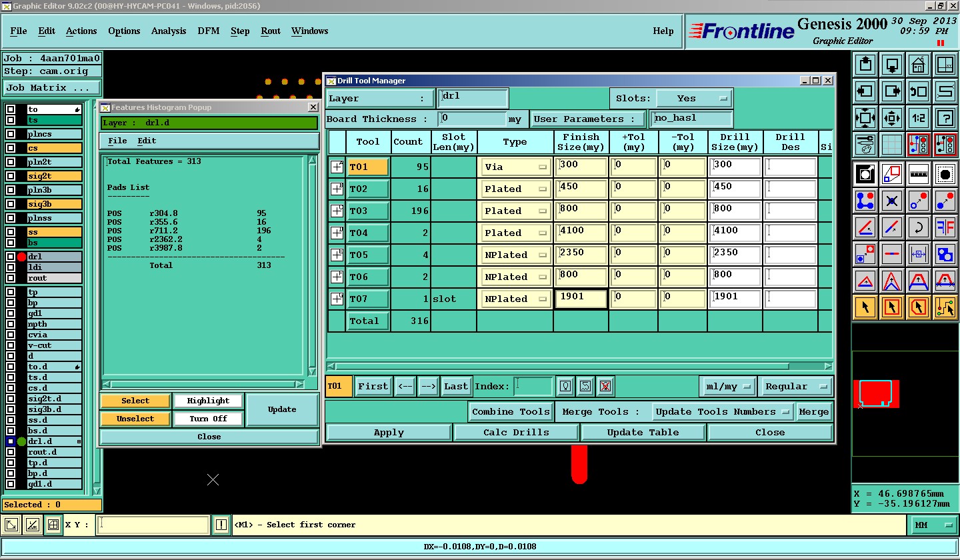The width and height of the screenshot is (960, 560).
Task: Open the T02 Type Plated dropdown
Action: pyautogui.click(x=515, y=189)
